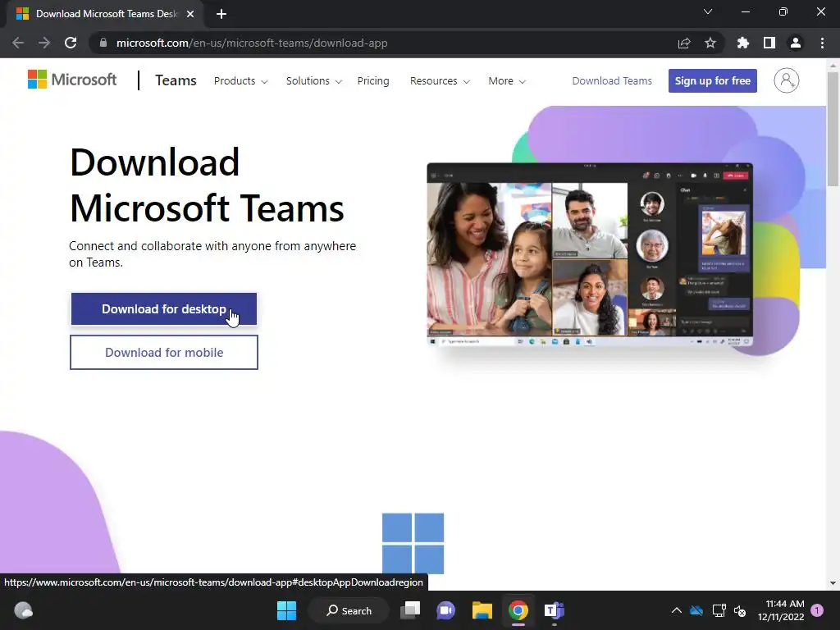This screenshot has height=630, width=840.
Task: Open the Windows Start menu
Action: click(286, 610)
